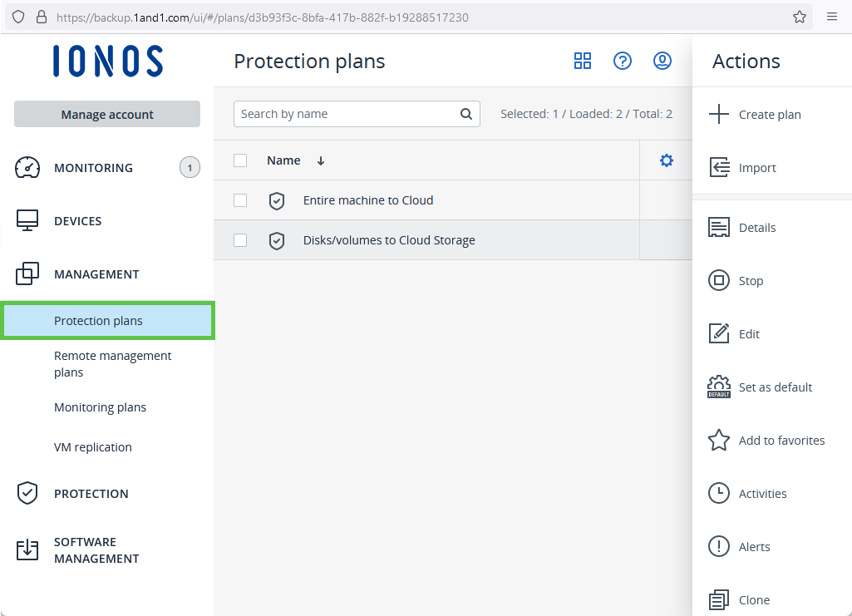Expand Software Management sidebar section
852x616 pixels.
pyautogui.click(x=96, y=550)
